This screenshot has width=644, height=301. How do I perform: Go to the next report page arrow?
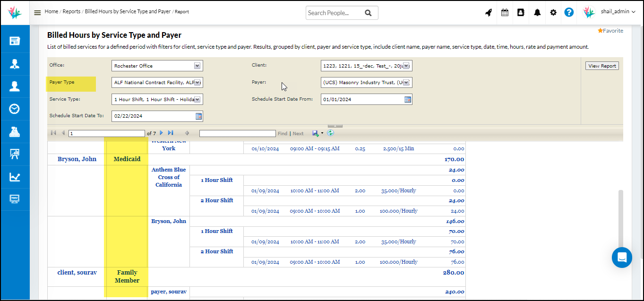[x=162, y=133]
